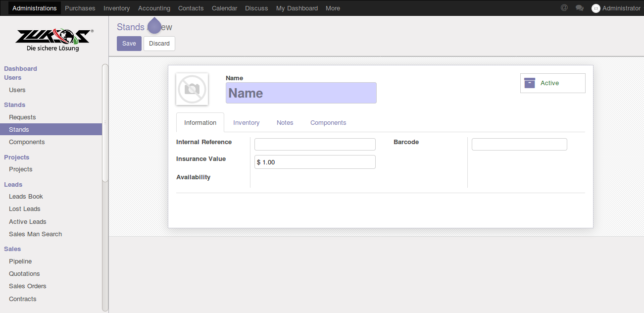Click the Administrator avatar icon
This screenshot has width=644, height=313.
pyautogui.click(x=596, y=8)
